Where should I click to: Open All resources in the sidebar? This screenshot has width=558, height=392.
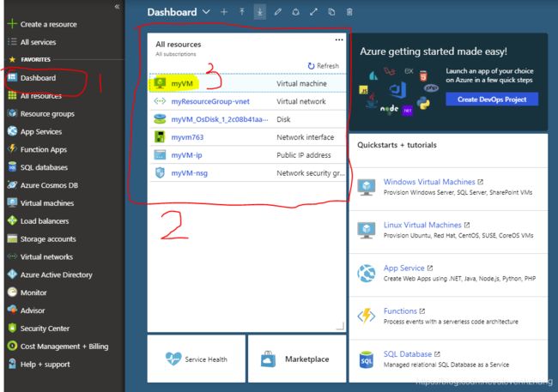pyautogui.click(x=41, y=96)
